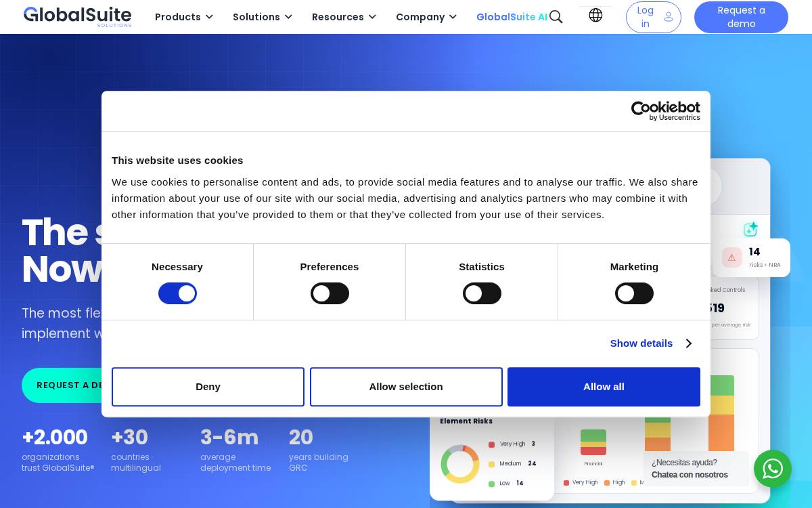Click the red warning risks icon

pos(731,257)
